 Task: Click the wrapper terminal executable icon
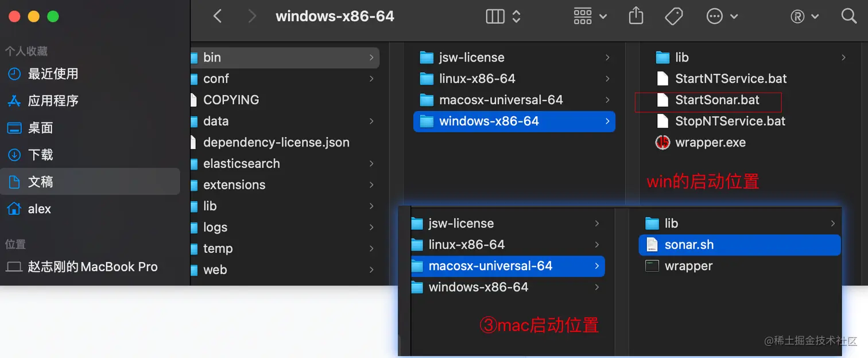652,266
